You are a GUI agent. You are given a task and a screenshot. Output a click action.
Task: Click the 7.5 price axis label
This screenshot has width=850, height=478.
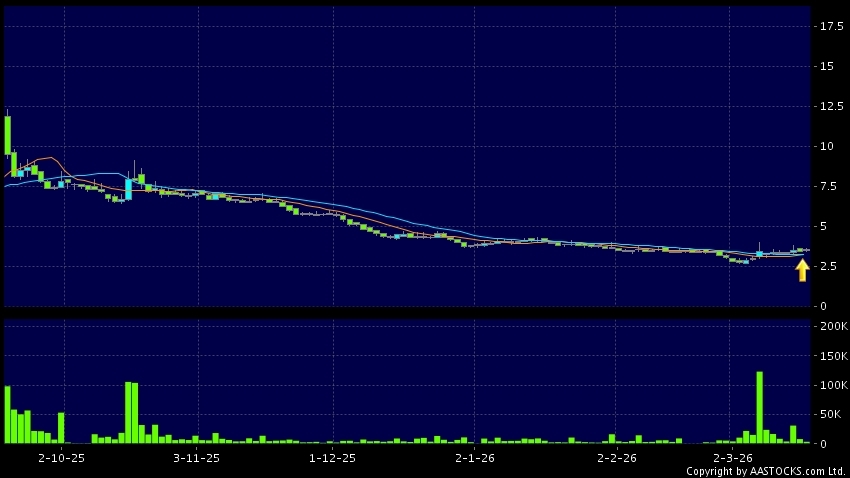point(830,186)
